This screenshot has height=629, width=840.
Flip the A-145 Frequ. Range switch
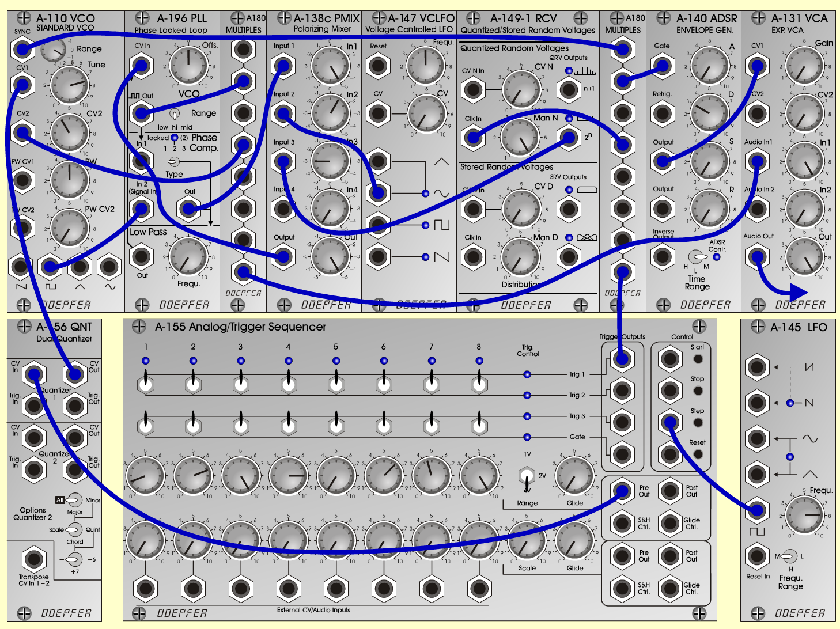pos(788,556)
